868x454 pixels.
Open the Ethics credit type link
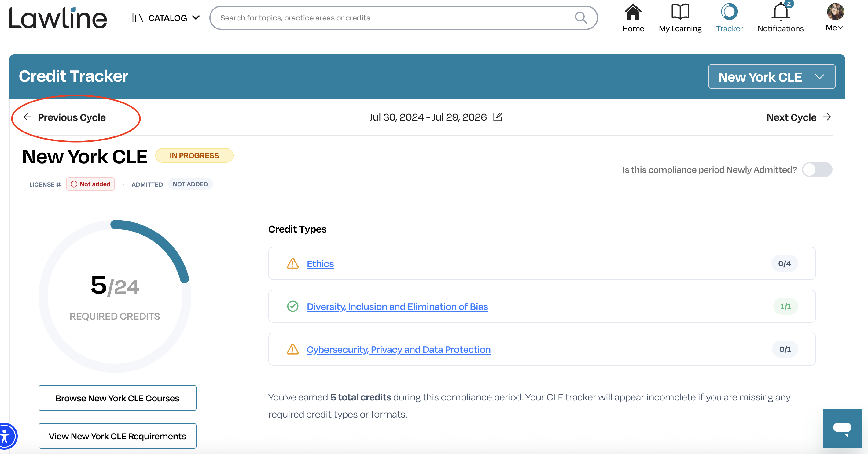pyautogui.click(x=320, y=264)
